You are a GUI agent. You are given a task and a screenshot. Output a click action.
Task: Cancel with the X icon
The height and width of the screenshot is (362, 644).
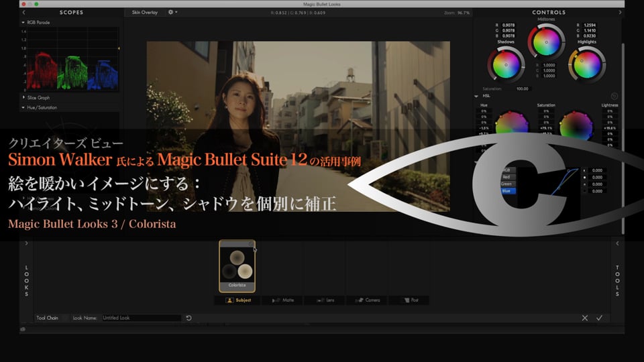pos(585,318)
